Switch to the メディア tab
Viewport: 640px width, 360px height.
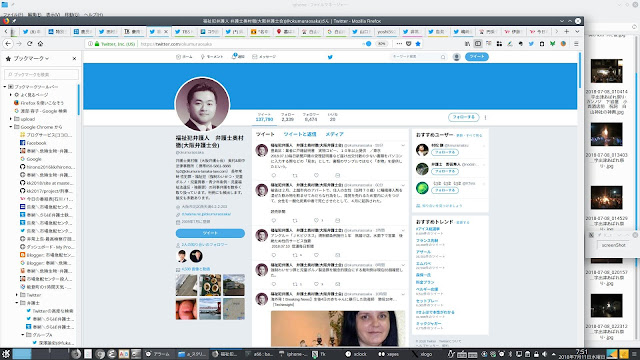coord(334,134)
